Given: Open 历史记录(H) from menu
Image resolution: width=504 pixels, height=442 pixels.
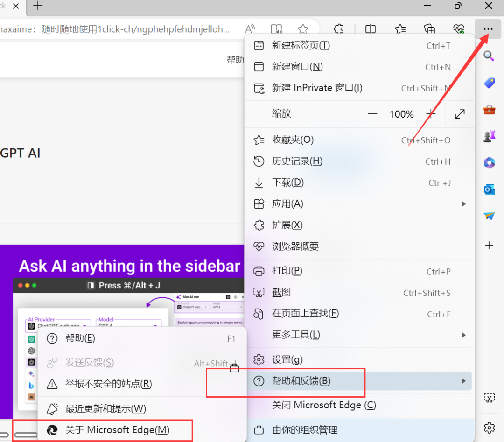Looking at the screenshot, I should point(359,161).
